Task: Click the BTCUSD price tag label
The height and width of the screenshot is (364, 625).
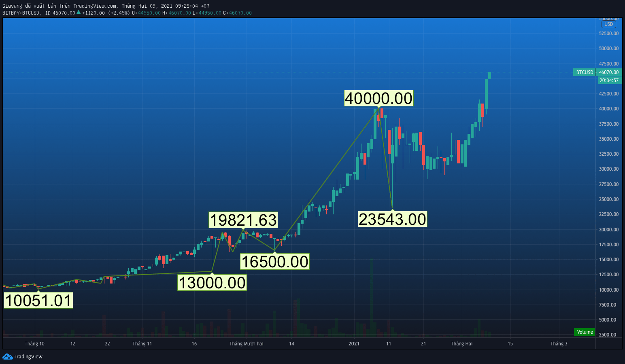Action: (x=585, y=72)
